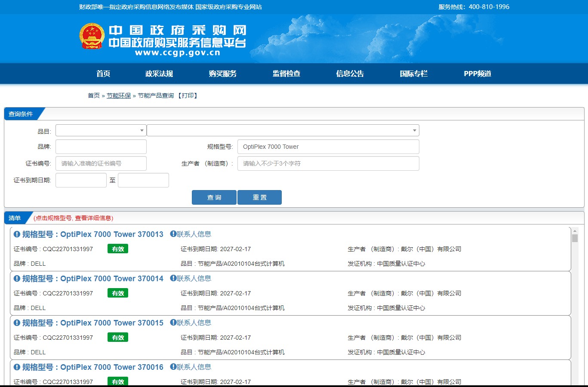The image size is (588, 387).
Task: Click the 打印 print link
Action: coord(188,95)
